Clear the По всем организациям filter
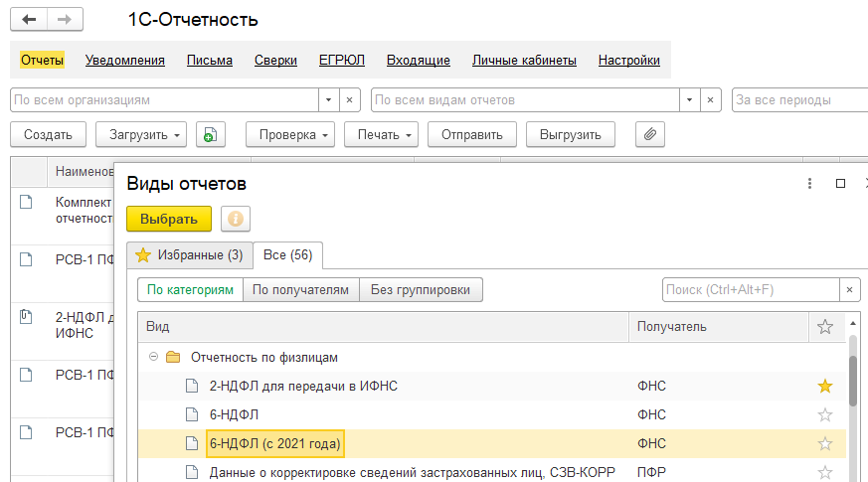The height and width of the screenshot is (482, 868). 349,100
